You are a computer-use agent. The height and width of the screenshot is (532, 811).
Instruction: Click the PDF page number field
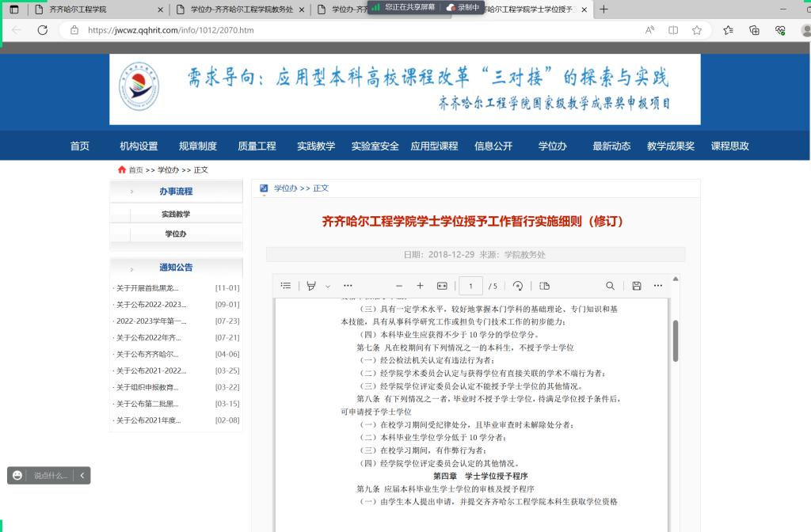pos(470,286)
